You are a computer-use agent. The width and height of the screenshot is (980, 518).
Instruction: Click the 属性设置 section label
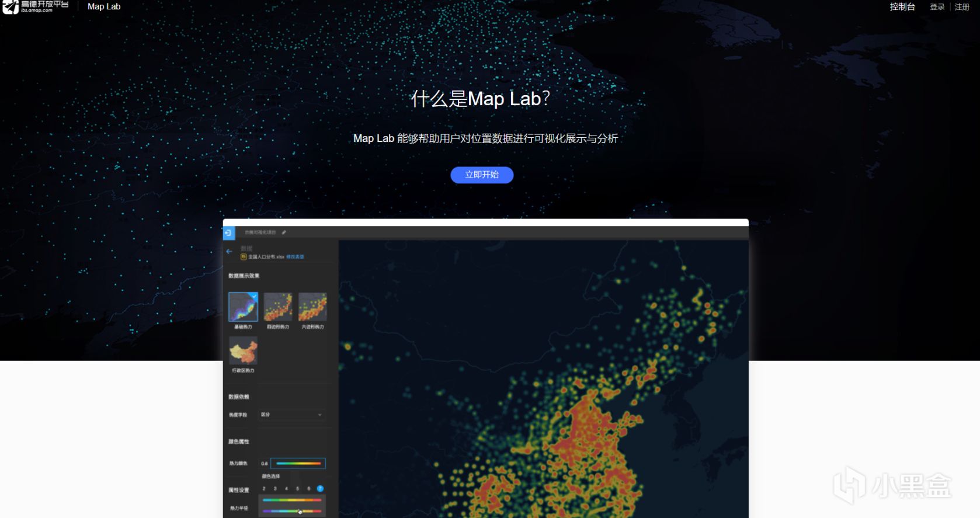click(x=239, y=490)
